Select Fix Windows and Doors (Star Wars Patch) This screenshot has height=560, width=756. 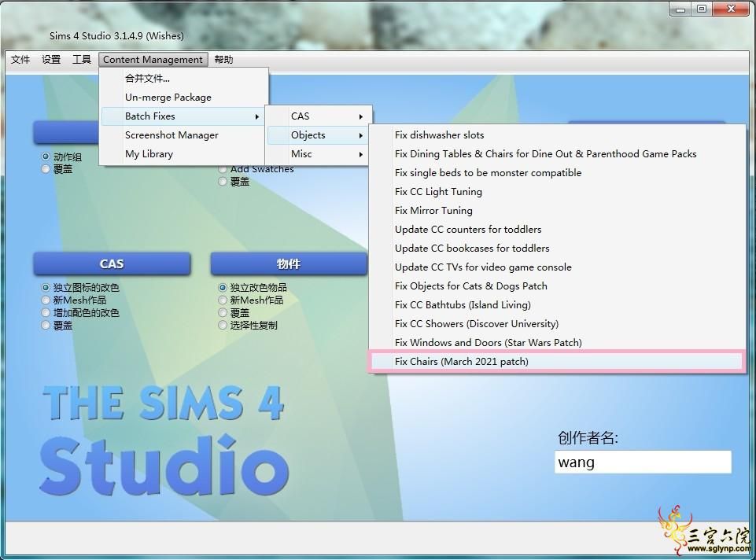click(x=557, y=342)
